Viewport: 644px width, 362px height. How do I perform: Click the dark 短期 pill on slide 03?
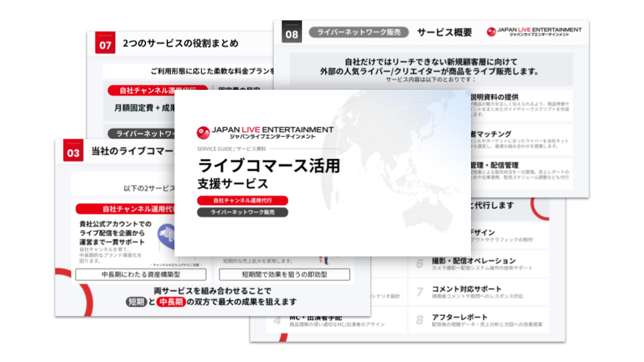(136, 302)
